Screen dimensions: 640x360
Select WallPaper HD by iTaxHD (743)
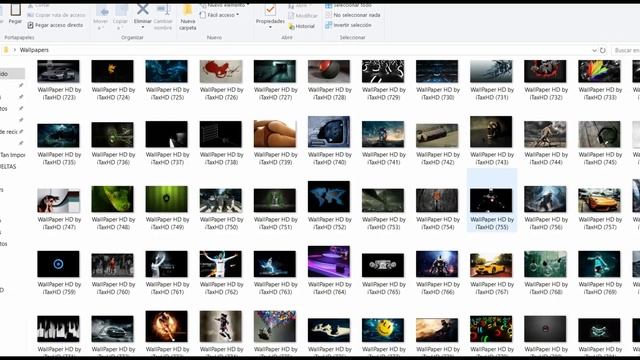[491, 141]
